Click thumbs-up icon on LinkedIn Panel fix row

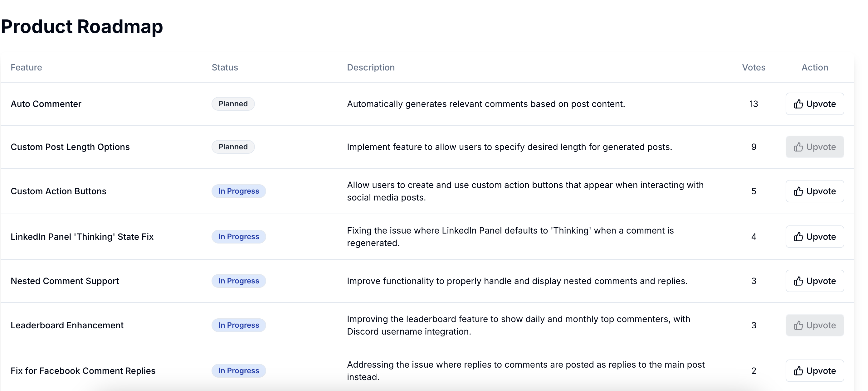point(798,237)
